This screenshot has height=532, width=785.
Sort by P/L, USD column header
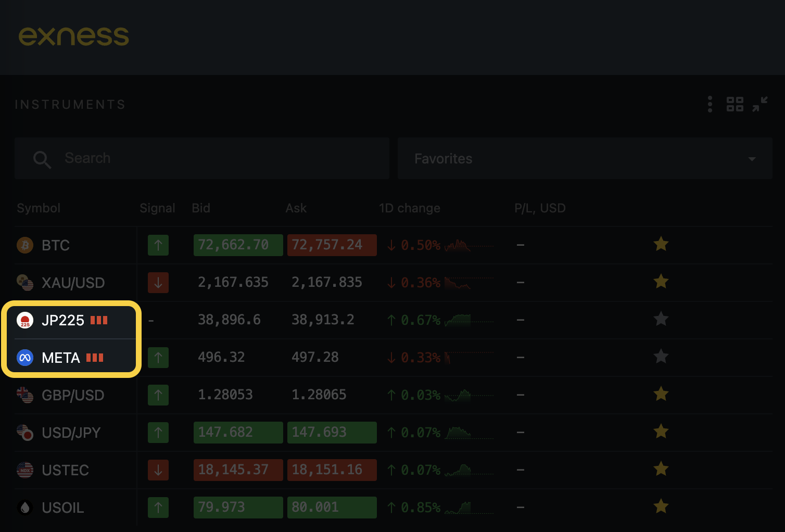(540, 208)
